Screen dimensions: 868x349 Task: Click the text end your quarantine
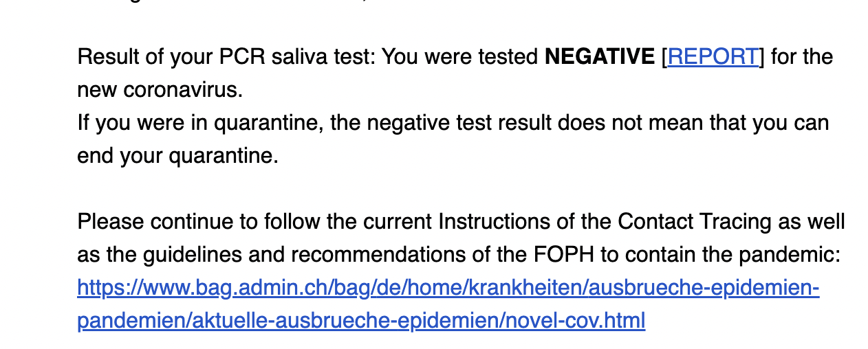pos(177,156)
